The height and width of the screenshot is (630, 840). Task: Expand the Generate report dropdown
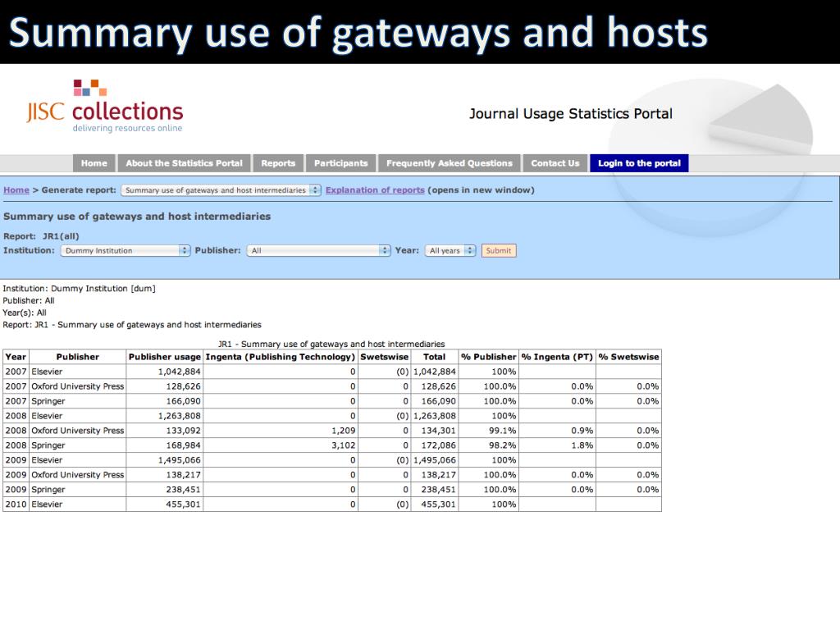tap(221, 190)
